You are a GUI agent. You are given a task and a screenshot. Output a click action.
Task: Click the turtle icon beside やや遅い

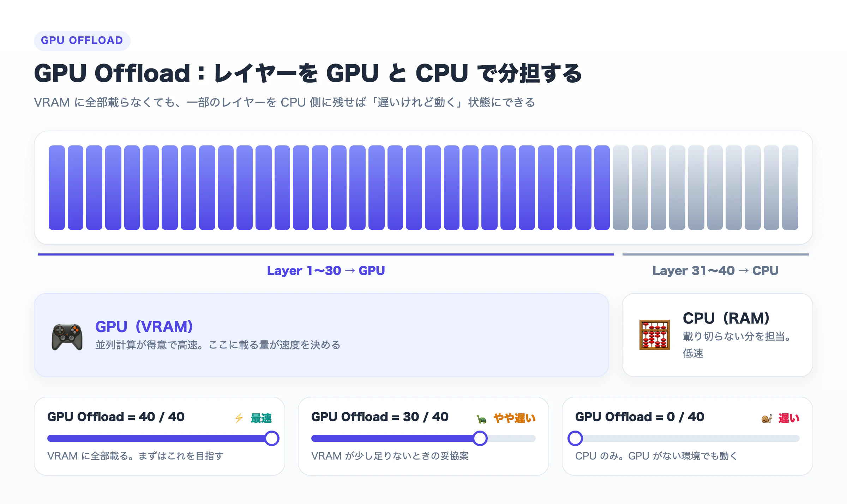(482, 419)
